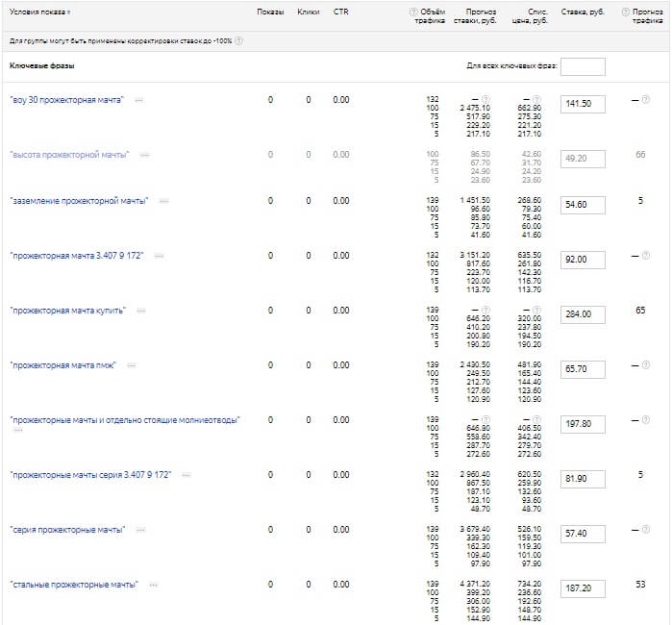Edit bid field showing 92.00
672x625 pixels.
583,260
